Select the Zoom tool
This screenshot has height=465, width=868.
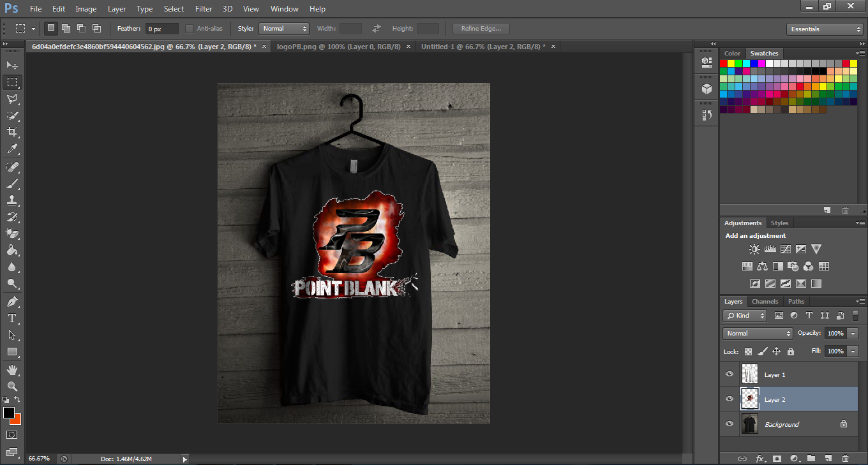click(12, 386)
